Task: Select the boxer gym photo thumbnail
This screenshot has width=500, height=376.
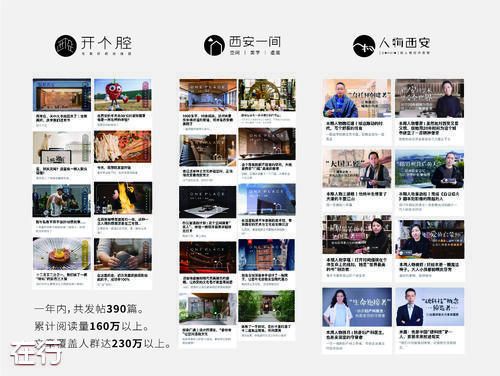Action: coord(62,201)
